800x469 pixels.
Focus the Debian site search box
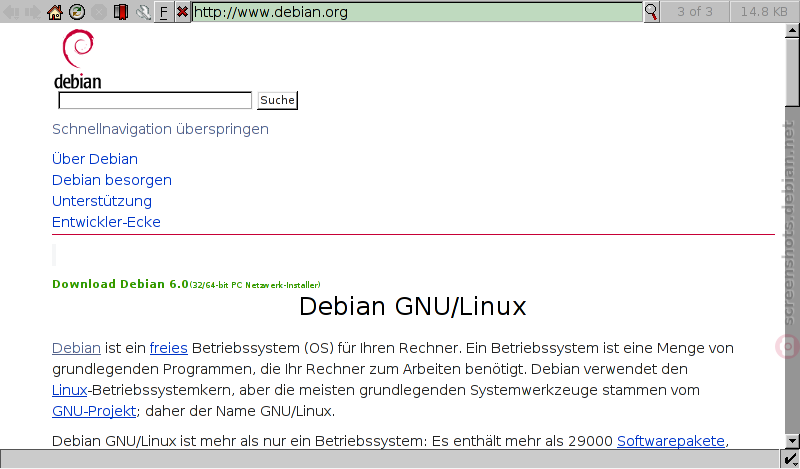155,100
